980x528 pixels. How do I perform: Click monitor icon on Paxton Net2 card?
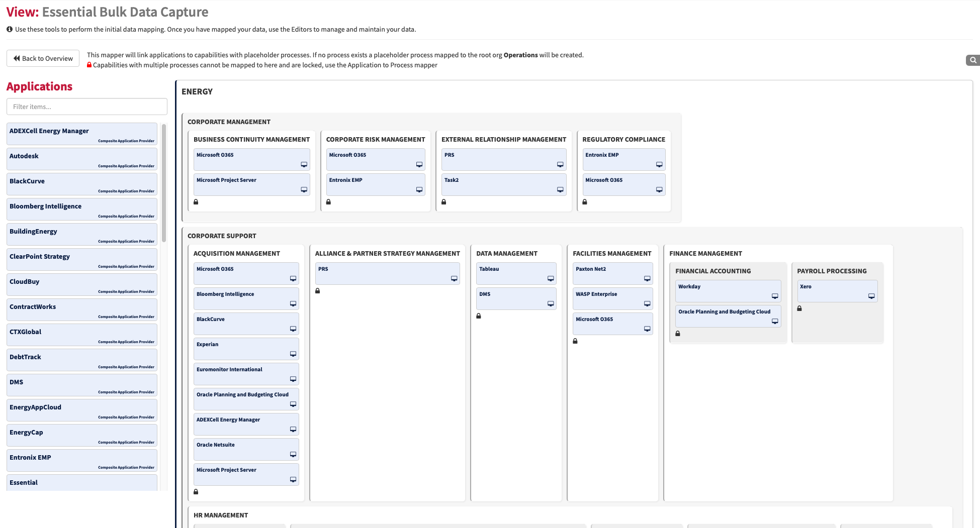647,279
